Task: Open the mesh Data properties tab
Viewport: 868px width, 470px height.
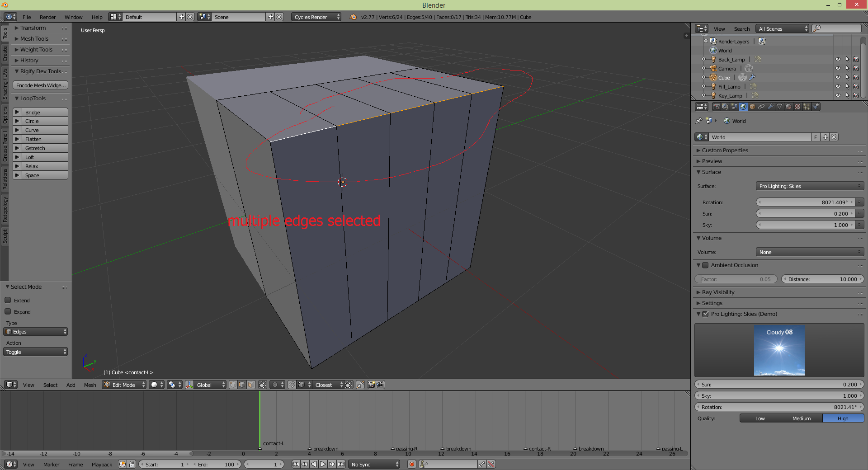Action: [779, 107]
